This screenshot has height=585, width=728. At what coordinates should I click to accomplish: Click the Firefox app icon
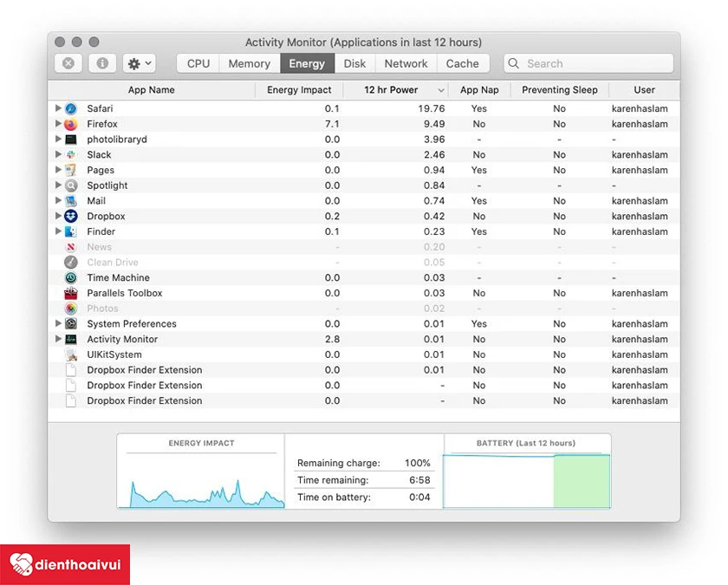(x=70, y=124)
